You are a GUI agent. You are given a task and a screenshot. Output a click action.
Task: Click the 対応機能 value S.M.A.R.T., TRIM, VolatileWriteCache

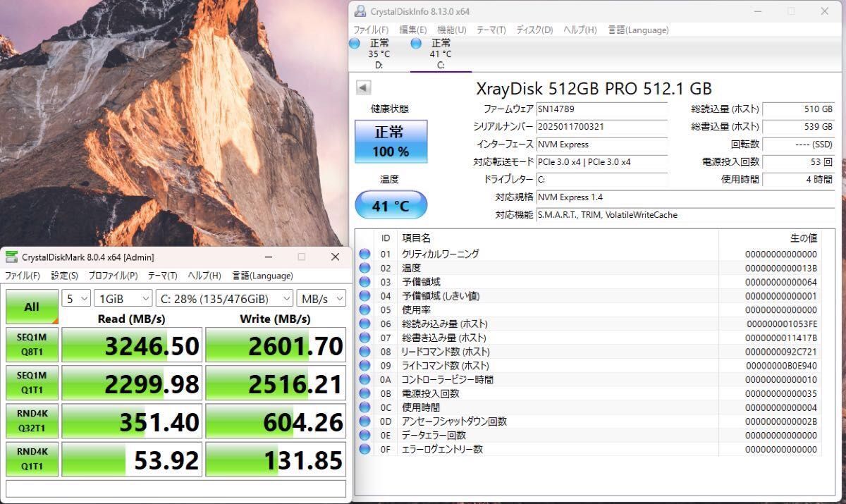click(x=685, y=215)
